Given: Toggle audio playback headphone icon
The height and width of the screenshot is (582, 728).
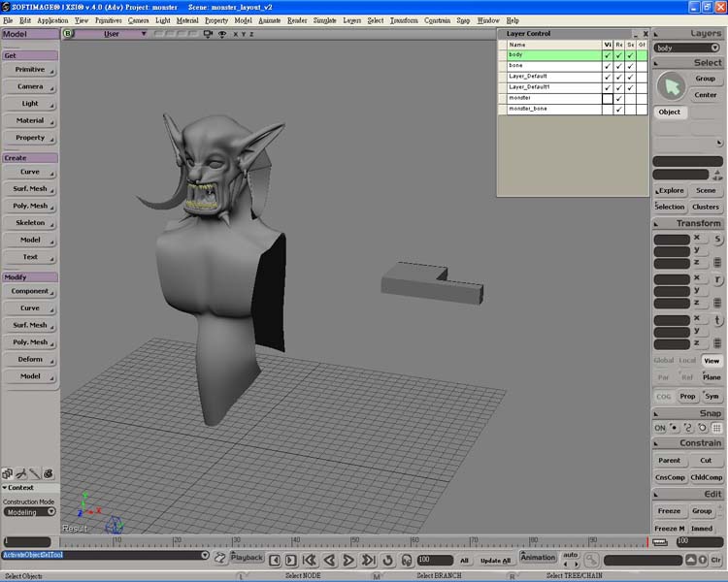Looking at the screenshot, I should point(407,561).
